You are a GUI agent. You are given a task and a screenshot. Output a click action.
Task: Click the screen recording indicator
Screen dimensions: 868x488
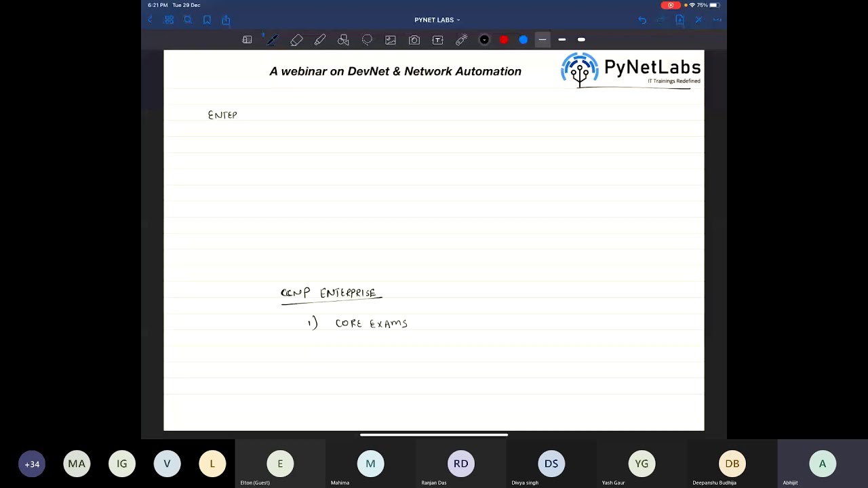671,5
